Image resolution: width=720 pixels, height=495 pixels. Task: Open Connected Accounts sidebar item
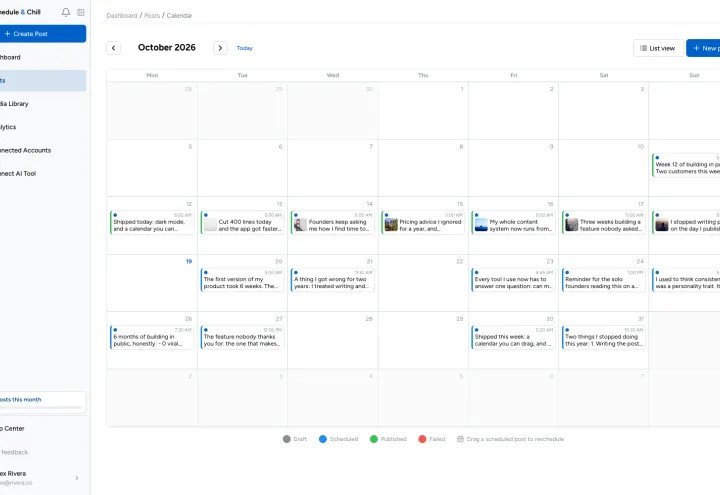42,150
